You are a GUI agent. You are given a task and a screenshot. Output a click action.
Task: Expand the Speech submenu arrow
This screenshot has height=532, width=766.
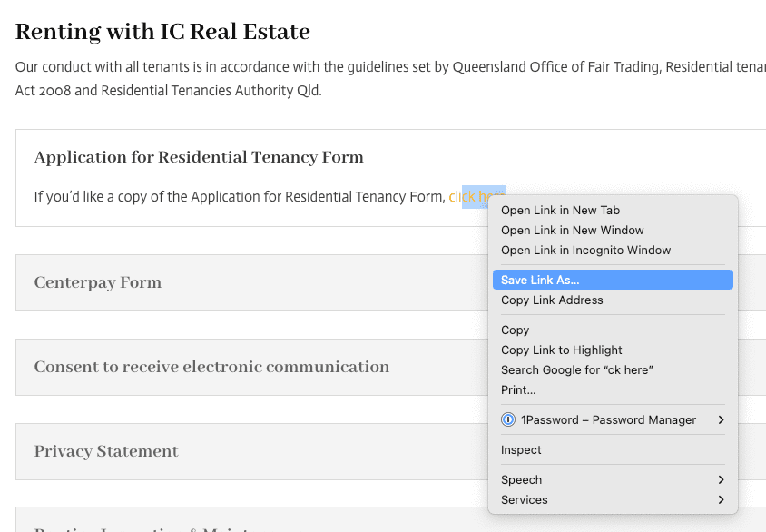click(x=722, y=479)
